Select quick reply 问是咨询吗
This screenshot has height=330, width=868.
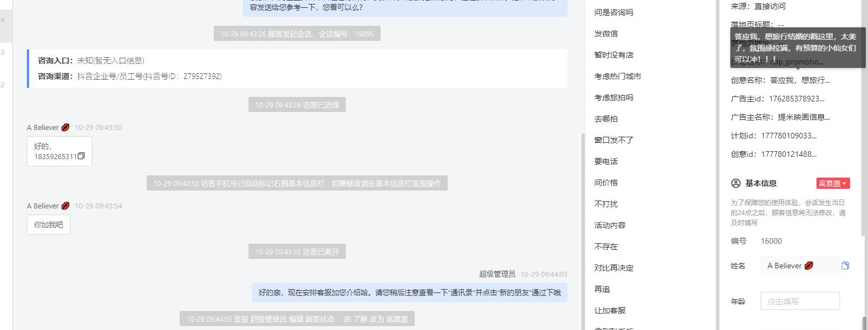614,12
